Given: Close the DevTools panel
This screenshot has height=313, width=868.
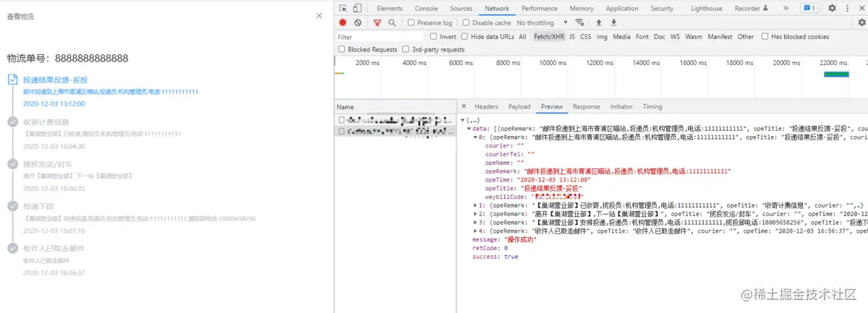Looking at the screenshot, I should click(x=861, y=8).
